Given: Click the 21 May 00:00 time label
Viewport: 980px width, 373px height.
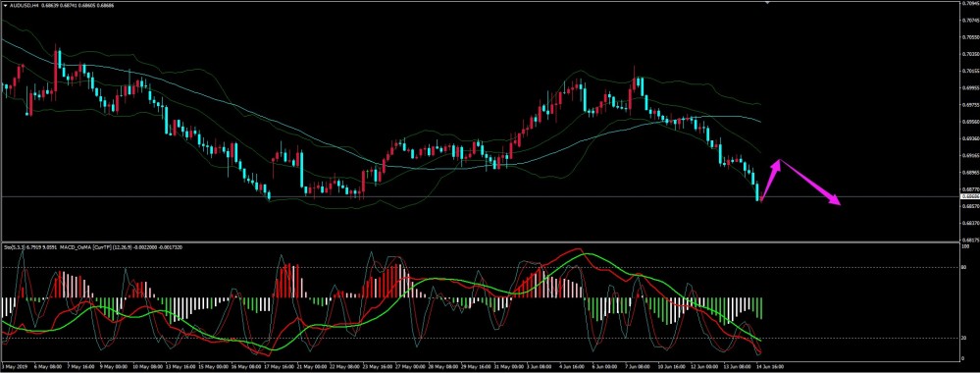Looking at the screenshot, I should coord(312,367).
